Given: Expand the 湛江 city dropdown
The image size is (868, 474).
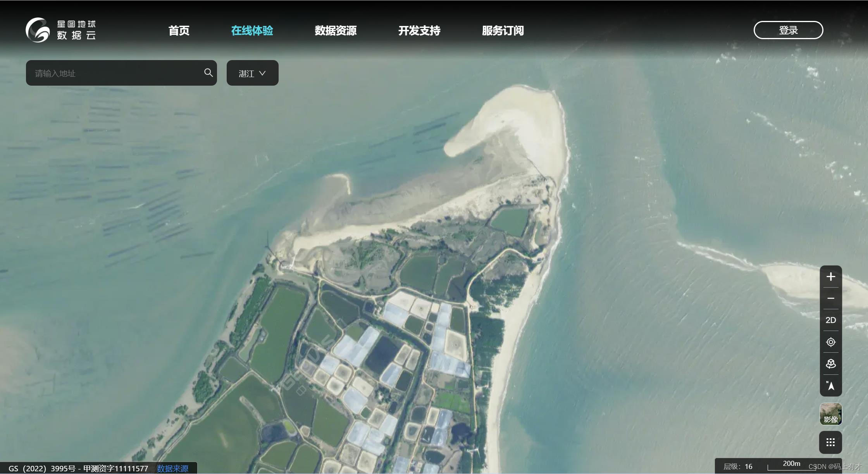Looking at the screenshot, I should click(252, 73).
